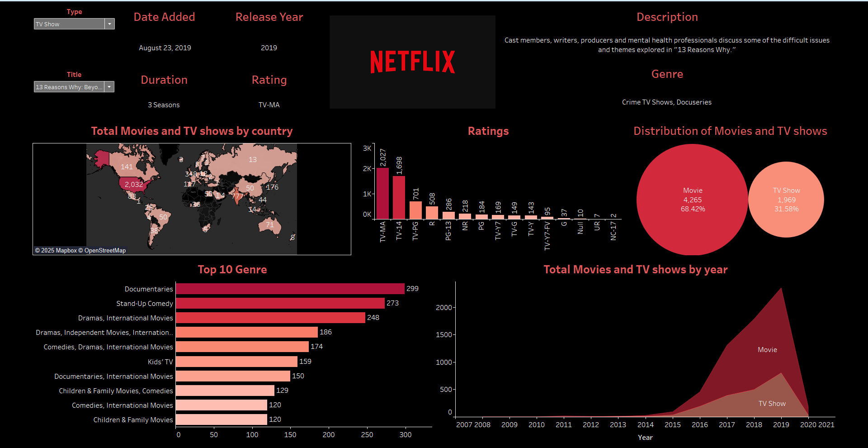Click 'Crime TV Shows, Docuseries' genre text
The image size is (868, 448).
[666, 102]
